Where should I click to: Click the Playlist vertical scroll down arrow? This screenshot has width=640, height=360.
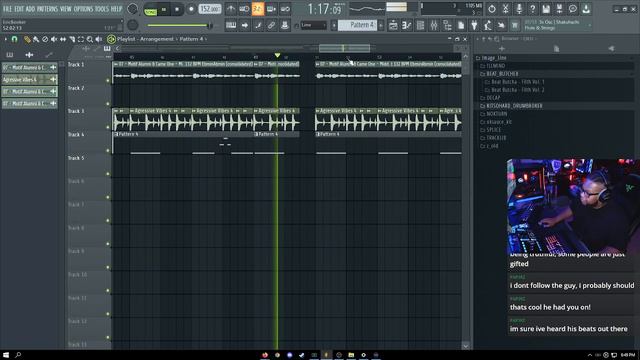coord(465,346)
